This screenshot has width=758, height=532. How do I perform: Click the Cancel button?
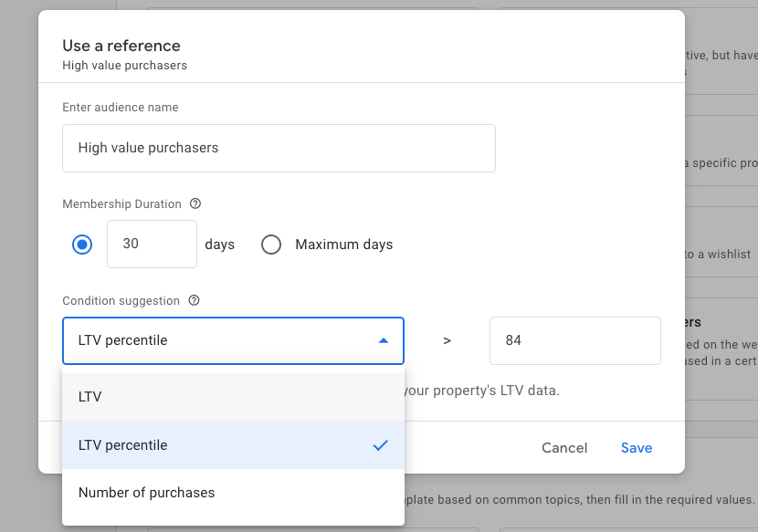564,448
